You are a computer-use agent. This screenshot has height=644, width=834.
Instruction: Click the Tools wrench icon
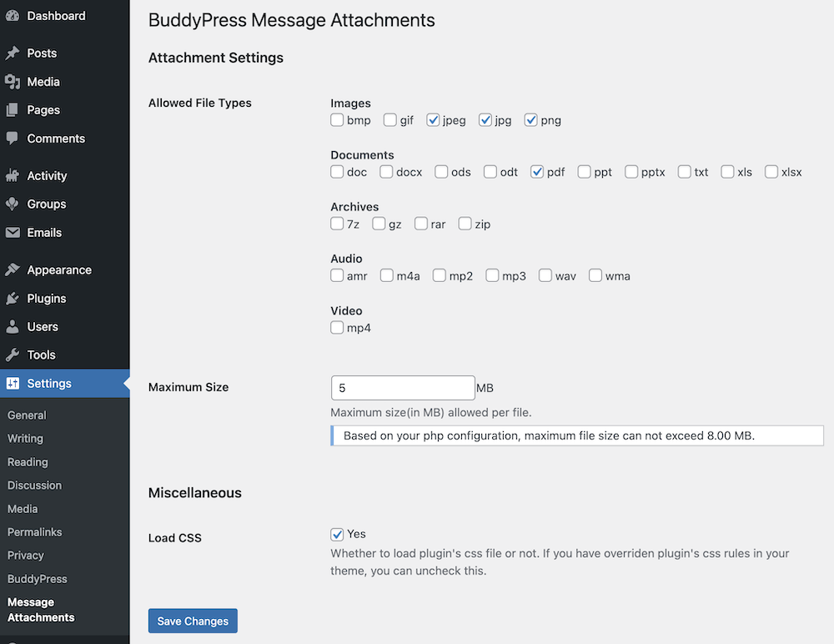[13, 355]
